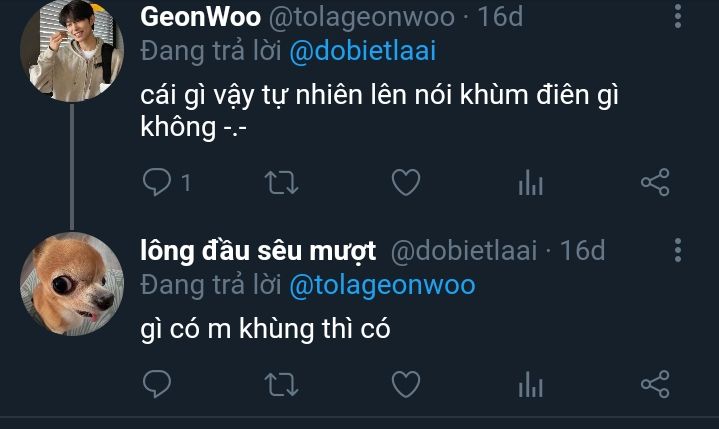
Task: Click the gray @dobietlaai handle beside 16d
Action: 464,251
